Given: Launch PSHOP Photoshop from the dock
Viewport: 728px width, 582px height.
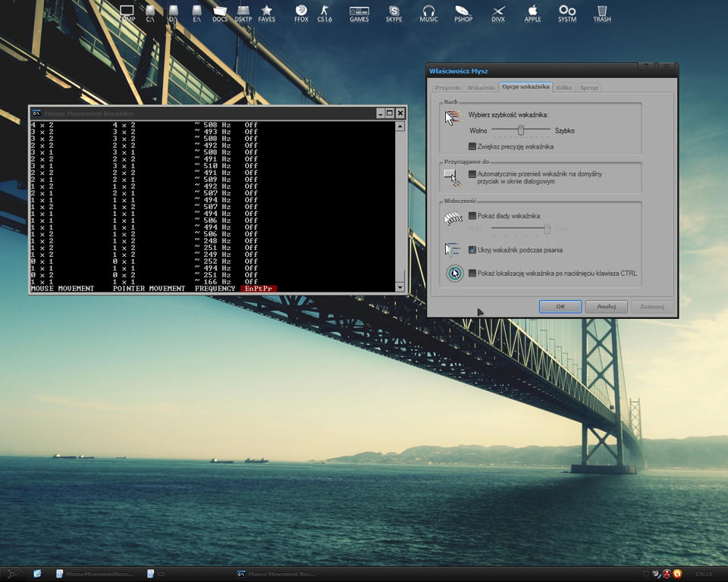Looking at the screenshot, I should (463, 14).
